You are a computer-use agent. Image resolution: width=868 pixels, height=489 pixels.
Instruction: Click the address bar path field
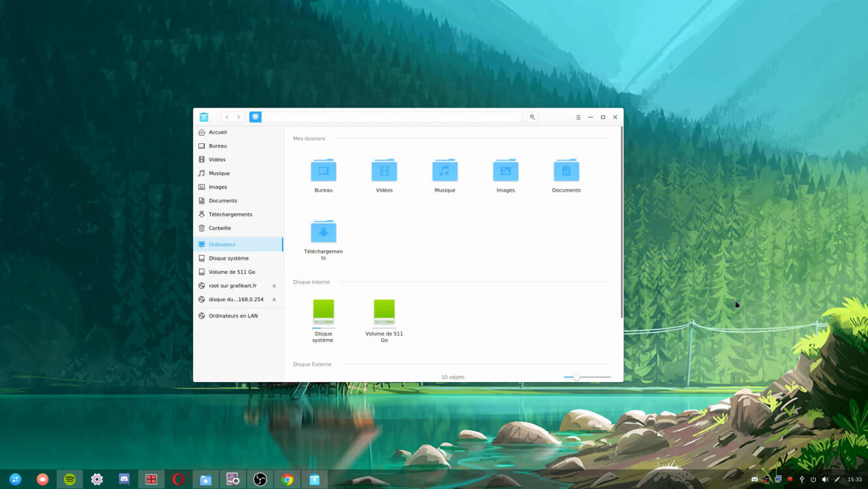point(392,117)
